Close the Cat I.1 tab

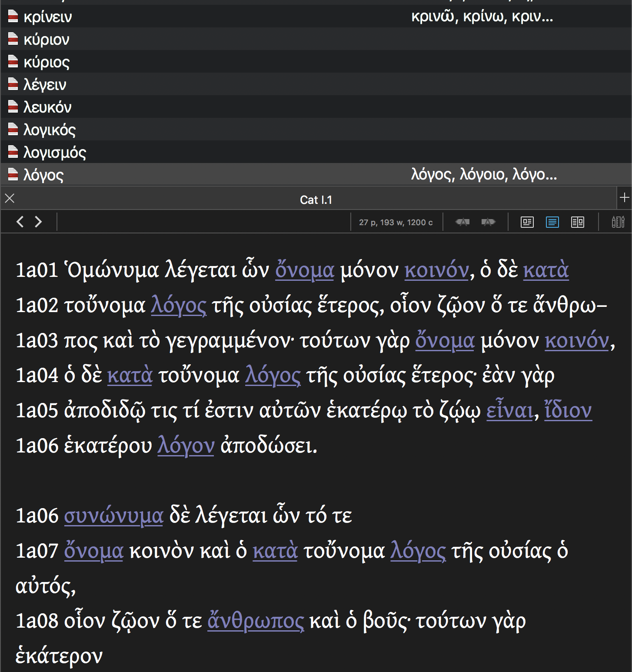10,199
